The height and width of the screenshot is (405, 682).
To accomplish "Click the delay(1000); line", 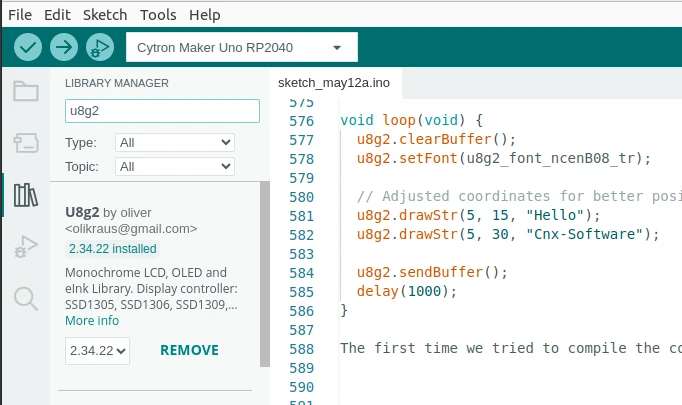I will click(x=407, y=291).
